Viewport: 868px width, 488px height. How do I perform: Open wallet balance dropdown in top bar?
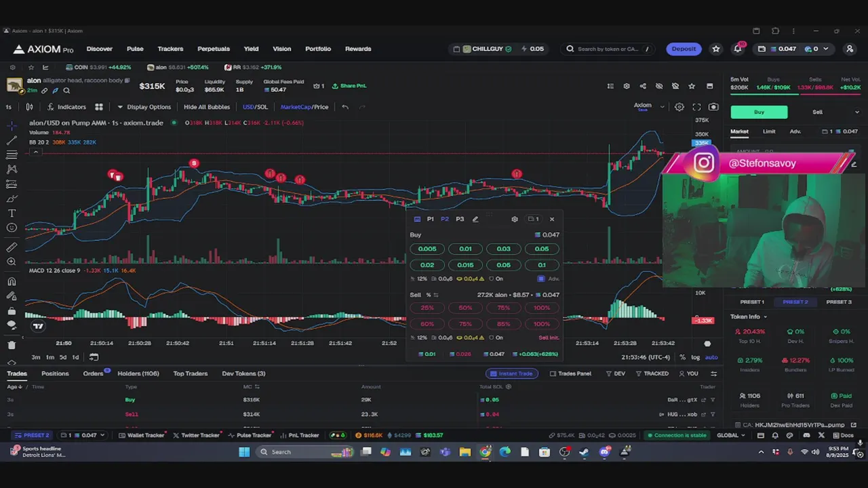point(795,49)
